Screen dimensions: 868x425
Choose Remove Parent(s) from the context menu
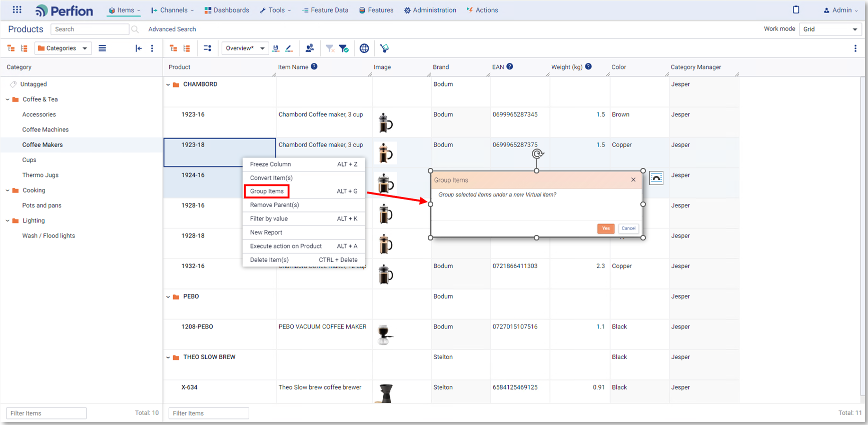pyautogui.click(x=304, y=205)
